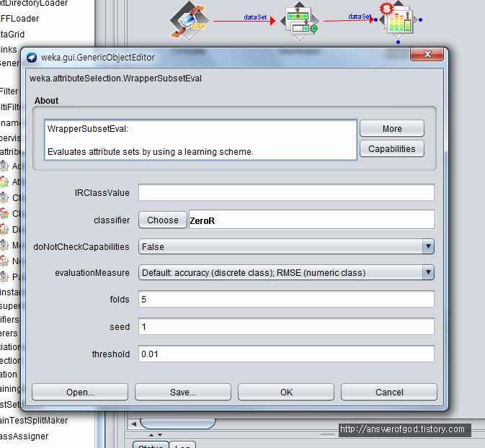Image resolution: width=485 pixels, height=448 pixels.
Task: Click the ZeroR classifier text field
Action: pyautogui.click(x=312, y=220)
